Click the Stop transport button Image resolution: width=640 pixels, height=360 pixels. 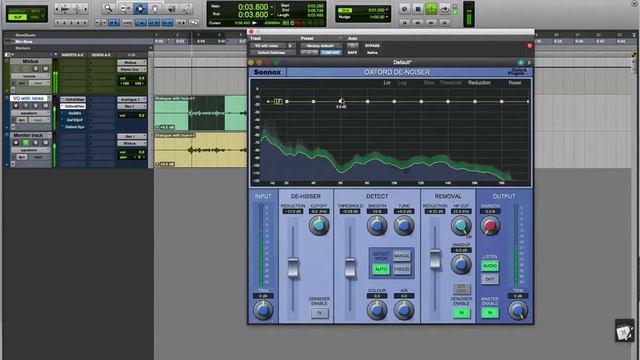(418, 9)
